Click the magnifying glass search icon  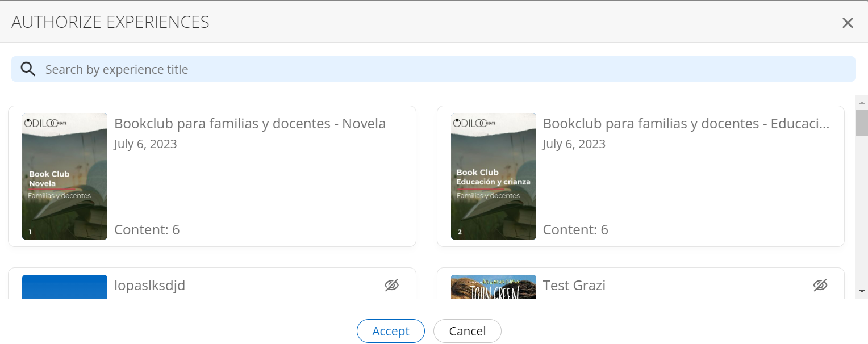pos(28,69)
